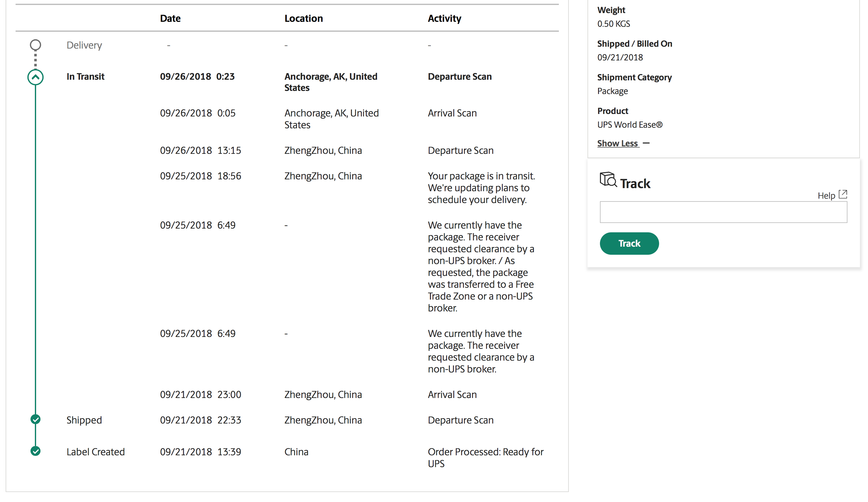This screenshot has width=868, height=502.
Task: Select the Shipped status label
Action: click(84, 420)
